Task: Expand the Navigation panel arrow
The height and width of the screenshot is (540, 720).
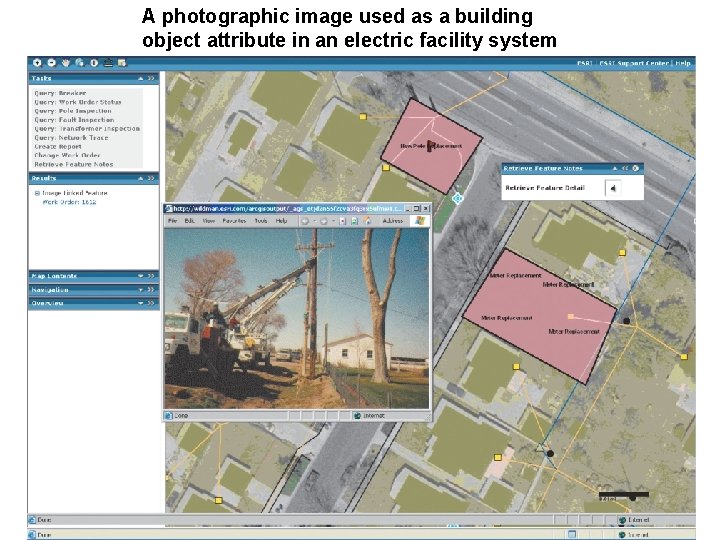Action: tap(141, 290)
